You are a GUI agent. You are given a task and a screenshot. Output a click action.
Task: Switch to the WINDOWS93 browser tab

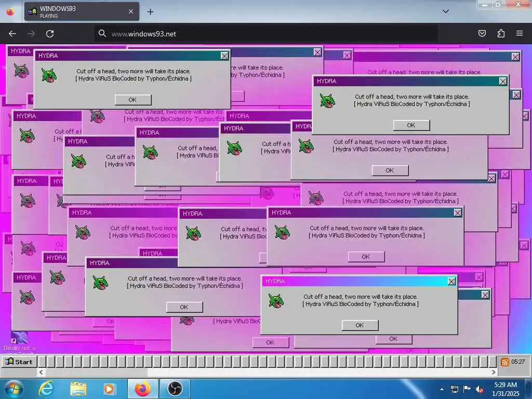point(82,11)
